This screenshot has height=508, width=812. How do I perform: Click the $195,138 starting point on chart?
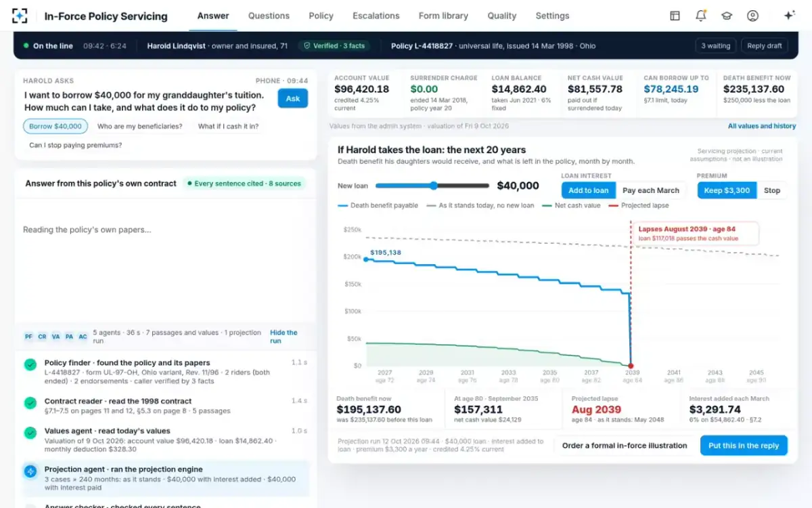[366, 259]
